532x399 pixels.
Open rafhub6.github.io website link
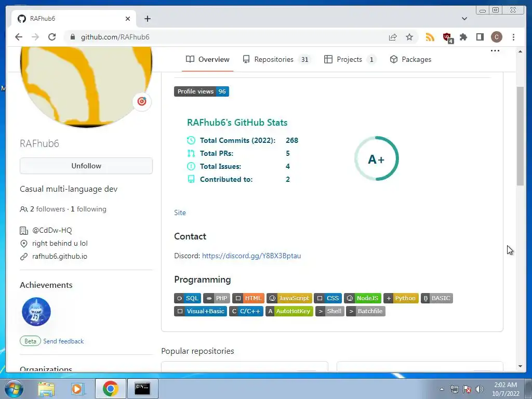tap(60, 256)
